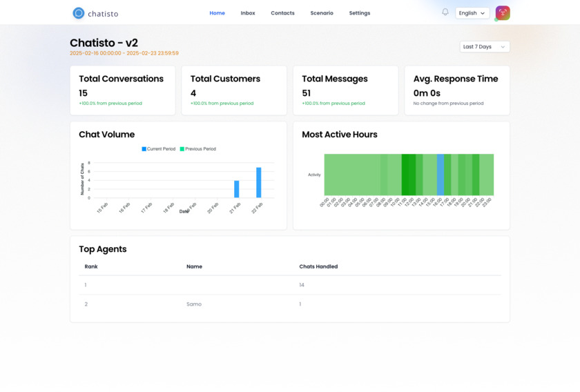Toggle Current Period legend in Chat Volume
Image resolution: width=580 pixels, height=392 pixels.
[159, 149]
